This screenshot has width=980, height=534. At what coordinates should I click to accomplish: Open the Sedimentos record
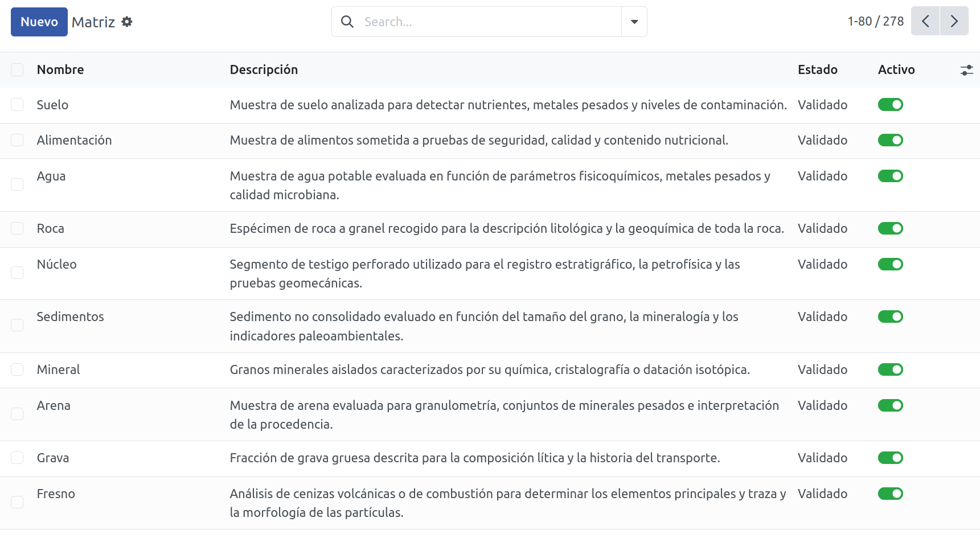(x=70, y=317)
